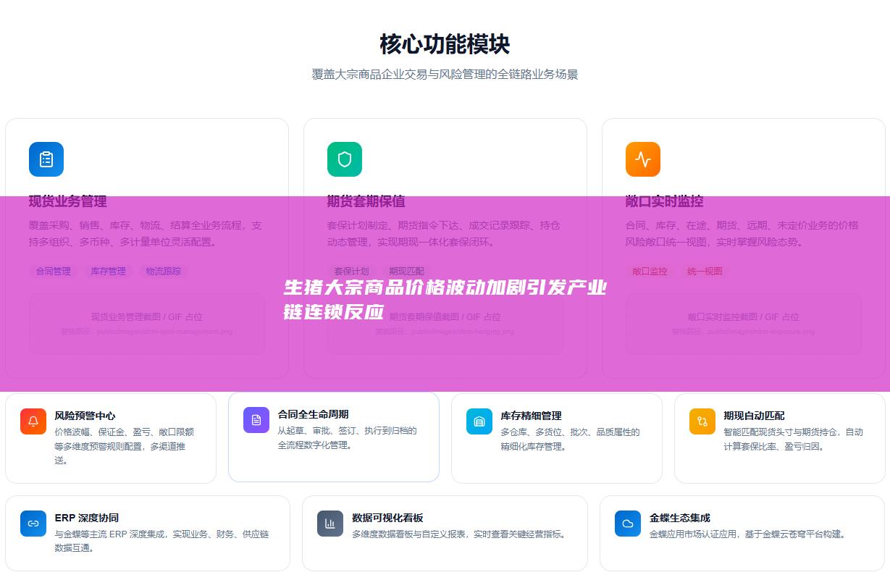Click the red bell icon for 风险预警中心
Screen dimensions: 890x588
33,421
